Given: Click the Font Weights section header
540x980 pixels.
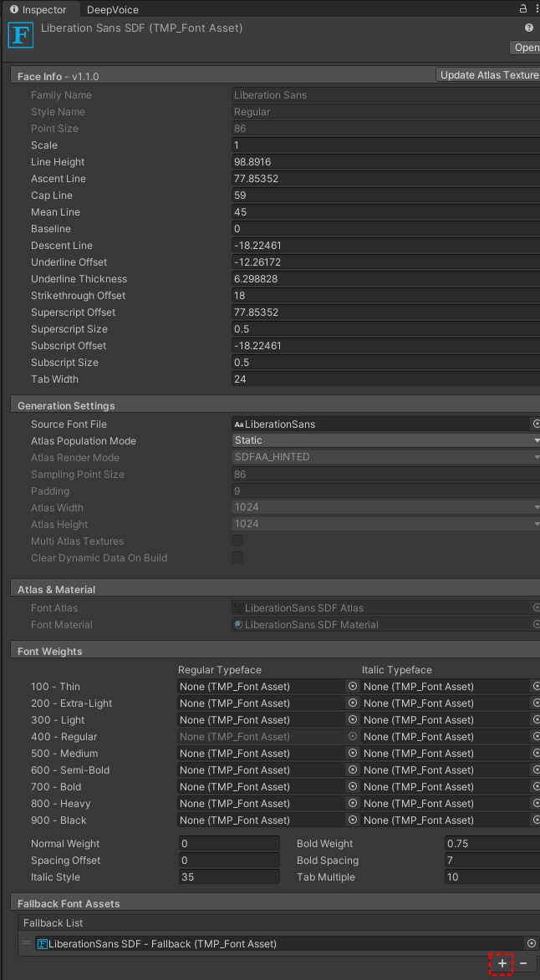Looking at the screenshot, I should [275, 652].
